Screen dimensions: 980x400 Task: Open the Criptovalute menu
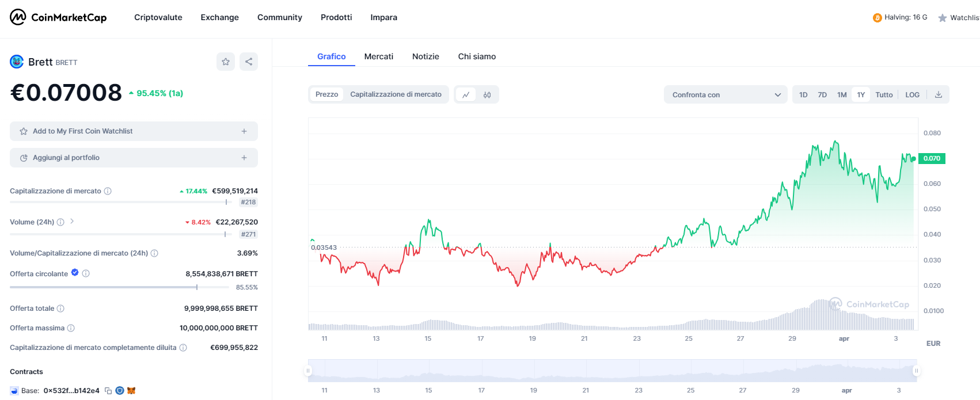158,17
